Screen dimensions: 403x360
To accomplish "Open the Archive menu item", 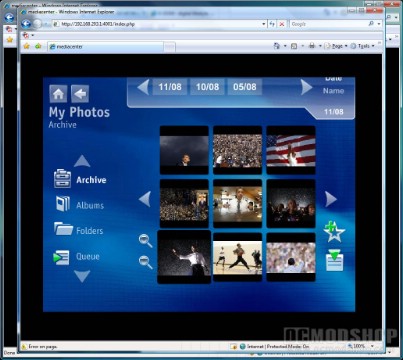I will click(91, 180).
